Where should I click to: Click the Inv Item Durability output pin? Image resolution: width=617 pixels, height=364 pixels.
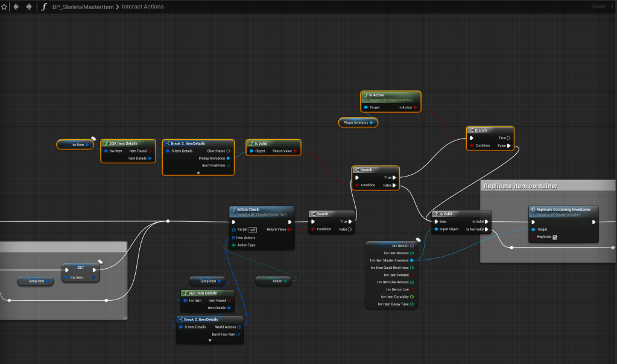pyautogui.click(x=412, y=297)
